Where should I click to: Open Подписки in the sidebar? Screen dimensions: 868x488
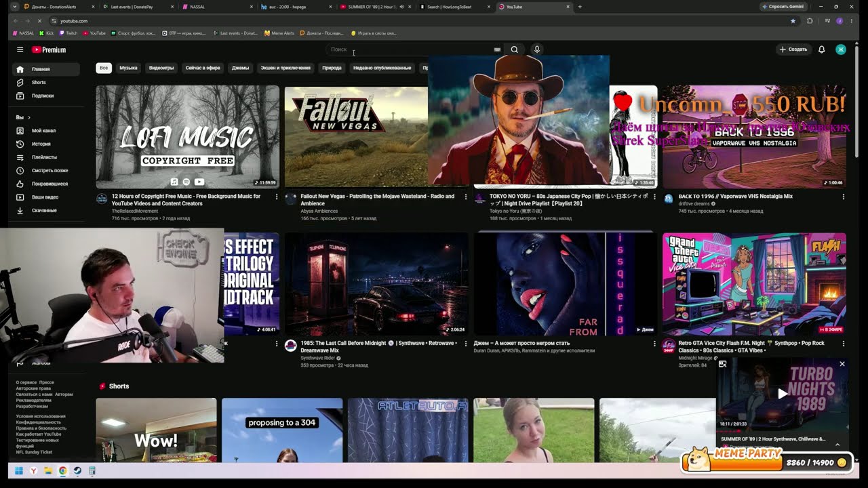(46, 96)
